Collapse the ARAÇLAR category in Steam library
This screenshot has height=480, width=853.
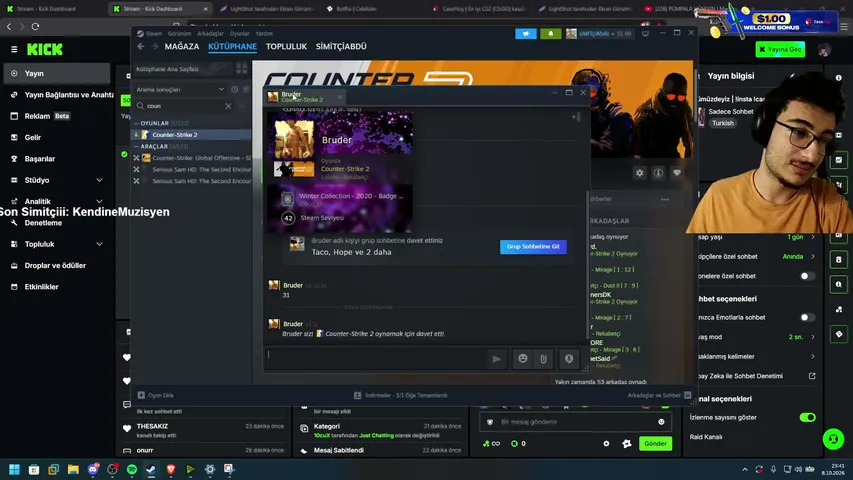(137, 146)
